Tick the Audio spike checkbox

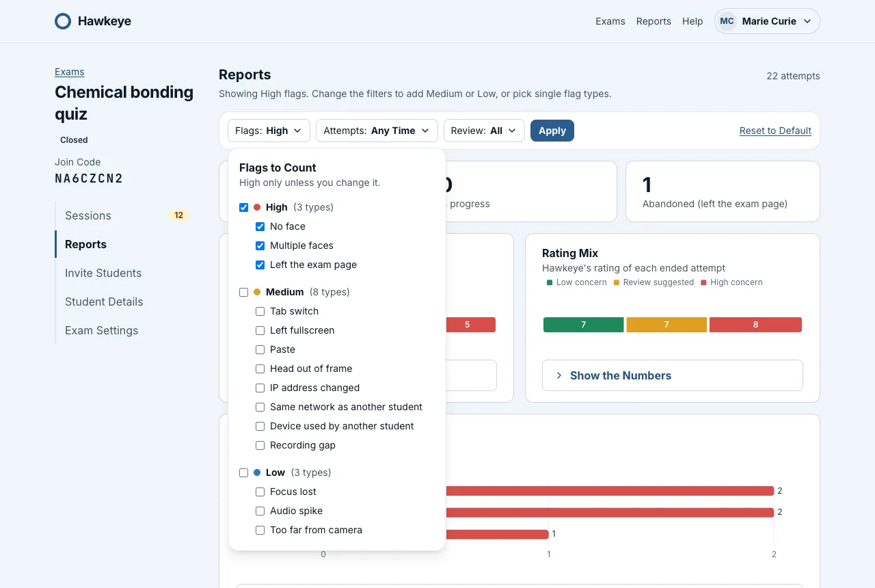tap(260, 511)
